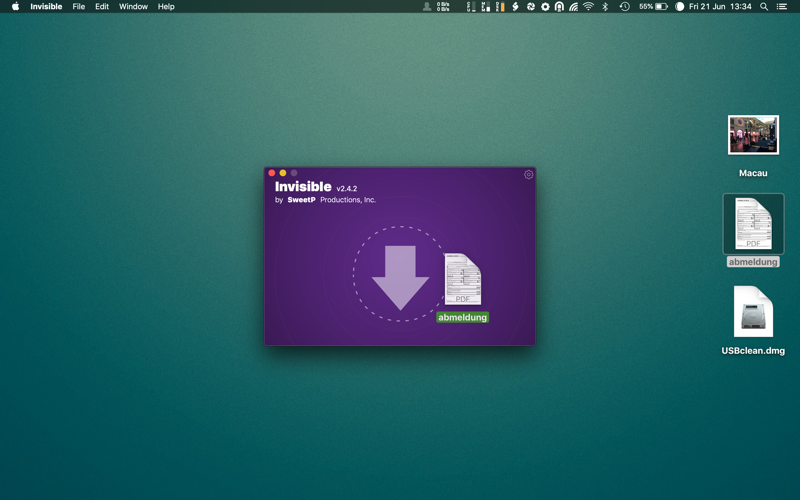Viewport: 800px width, 500px height.
Task: Select the abmeldung PDF desktop icon
Action: coord(753,223)
